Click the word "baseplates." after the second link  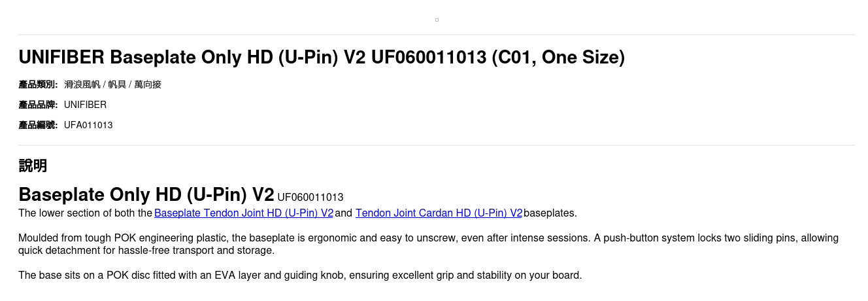point(550,213)
